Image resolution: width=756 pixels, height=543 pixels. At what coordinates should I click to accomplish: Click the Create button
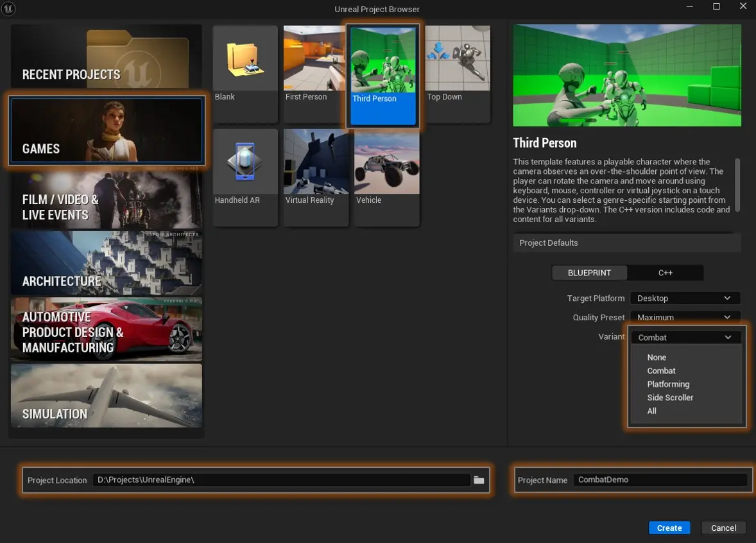pyautogui.click(x=669, y=528)
